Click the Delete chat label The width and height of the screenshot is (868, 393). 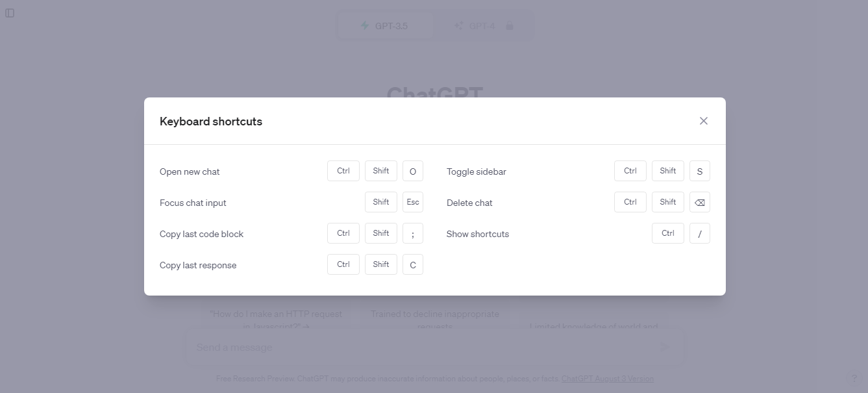point(469,203)
